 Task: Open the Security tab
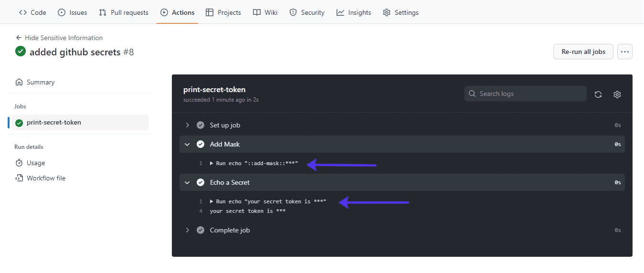(x=307, y=12)
